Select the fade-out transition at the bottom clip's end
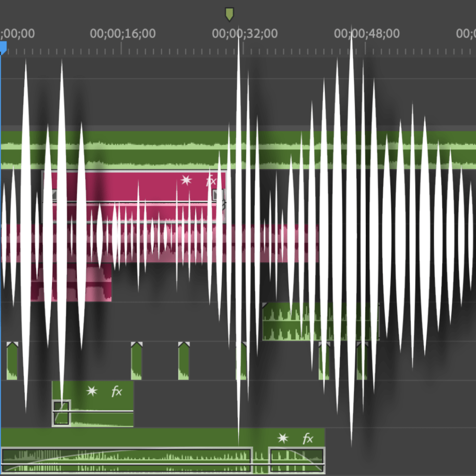Screen dimensions: 476x476 297,460
